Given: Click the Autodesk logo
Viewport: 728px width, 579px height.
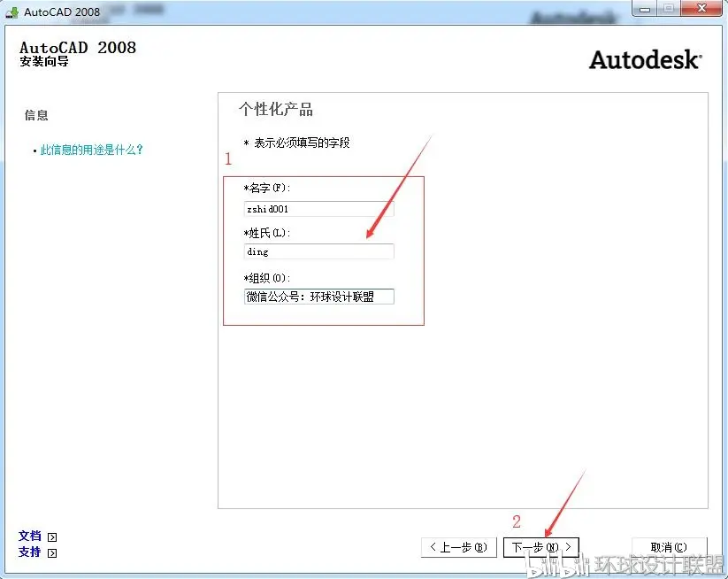Looking at the screenshot, I should [646, 60].
